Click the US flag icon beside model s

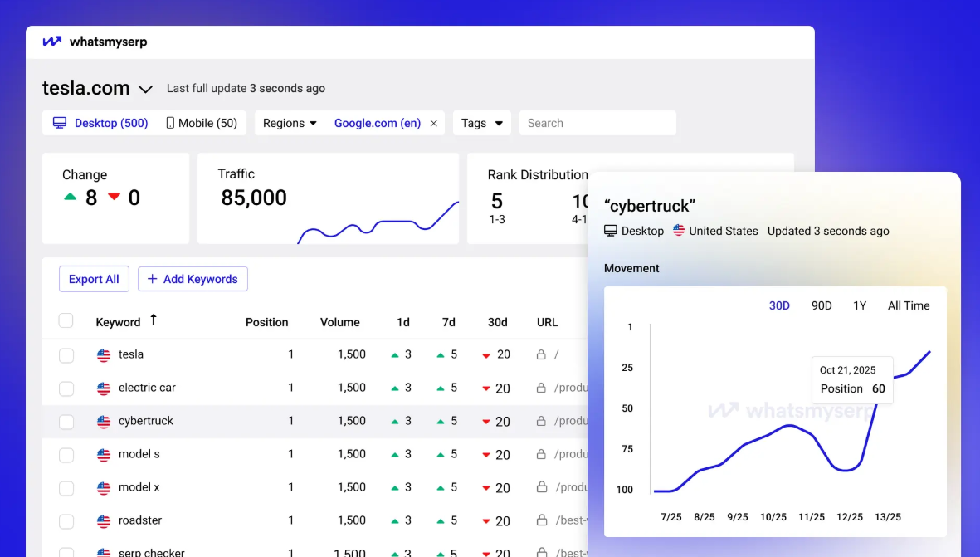pyautogui.click(x=104, y=455)
